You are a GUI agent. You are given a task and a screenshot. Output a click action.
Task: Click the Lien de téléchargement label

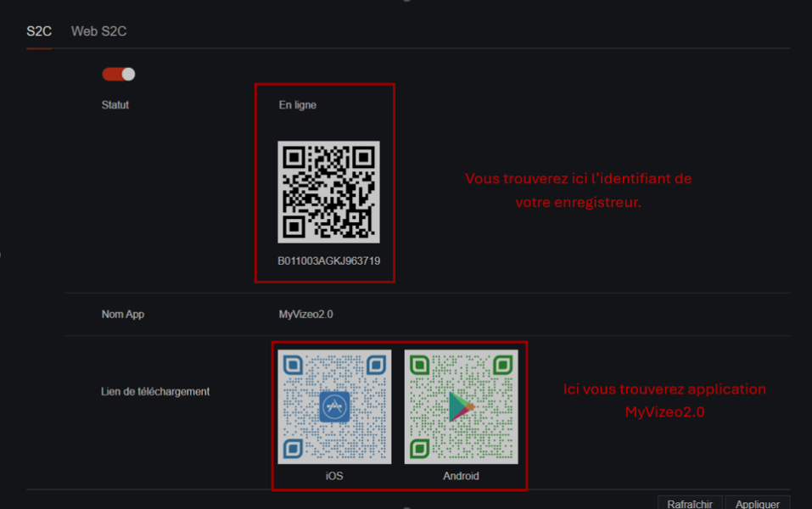[155, 391]
